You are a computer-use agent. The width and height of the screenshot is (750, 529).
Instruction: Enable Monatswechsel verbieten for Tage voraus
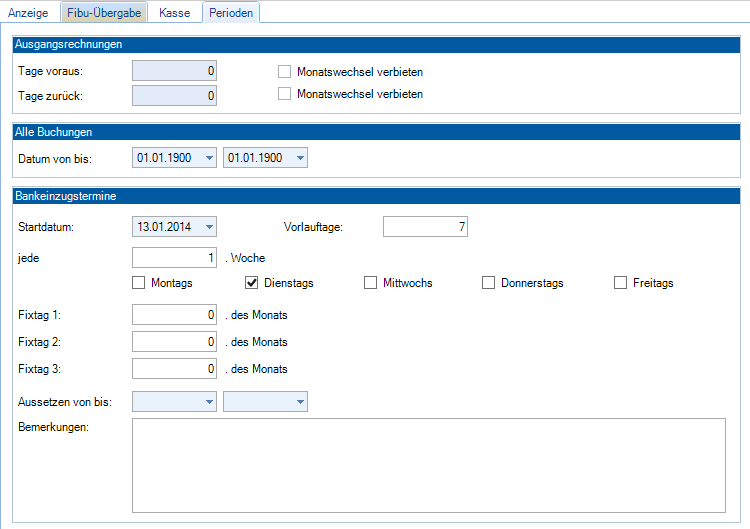(285, 72)
